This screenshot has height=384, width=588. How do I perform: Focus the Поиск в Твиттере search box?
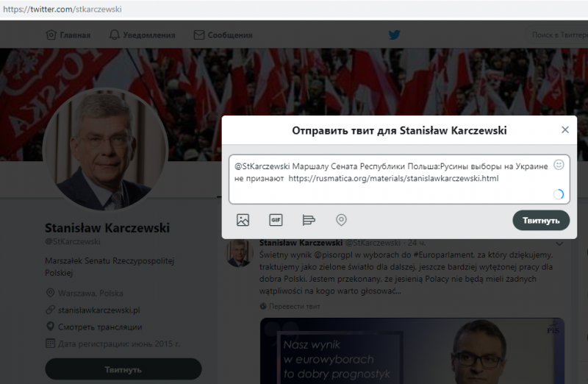coord(557,35)
